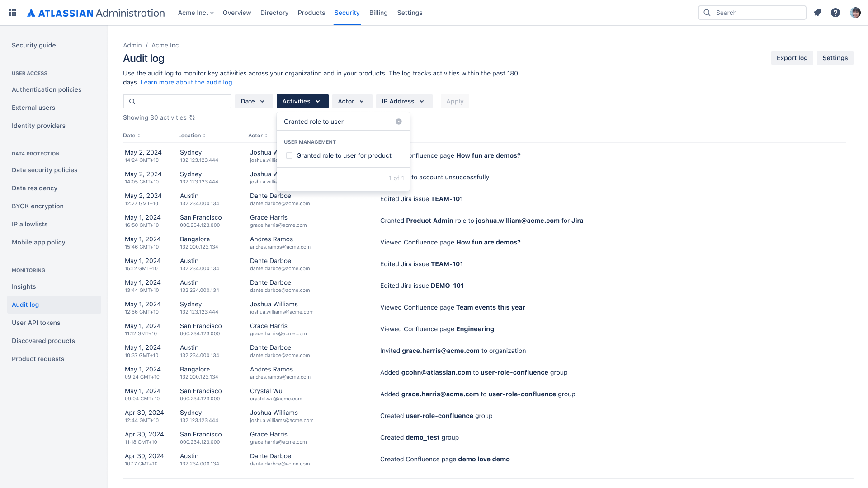Screen dimensions: 868x488
Task: Click the Settings button top right
Action: point(835,58)
